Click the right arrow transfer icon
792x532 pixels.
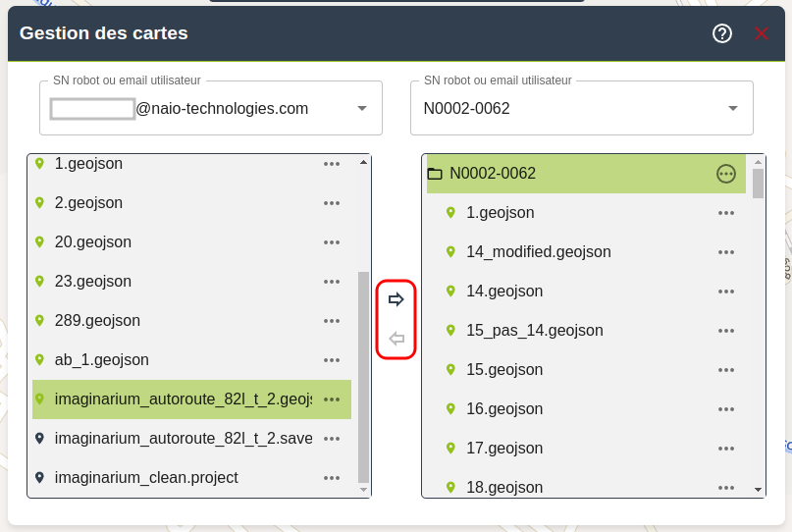coord(396,299)
